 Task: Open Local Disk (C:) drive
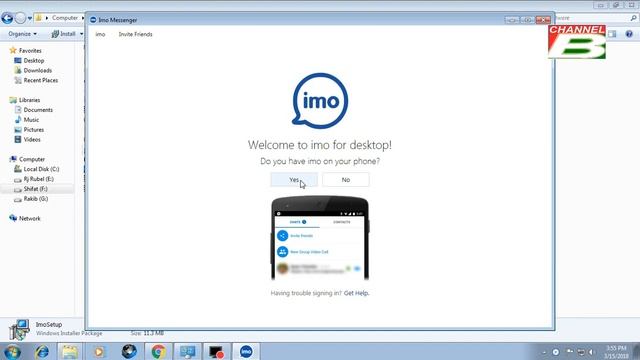41,169
